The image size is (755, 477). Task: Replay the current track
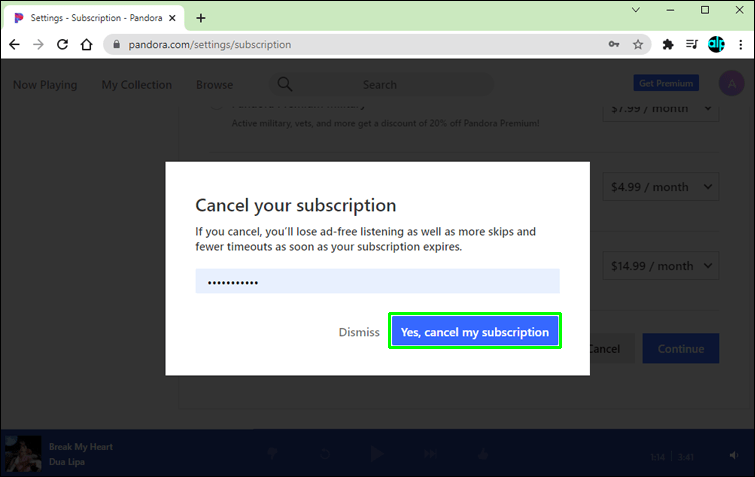(325, 453)
